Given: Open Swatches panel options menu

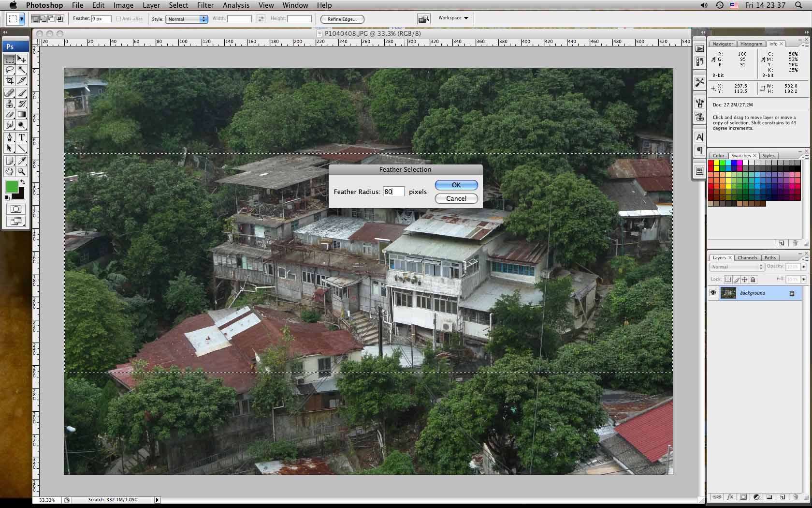Looking at the screenshot, I should pos(804,157).
